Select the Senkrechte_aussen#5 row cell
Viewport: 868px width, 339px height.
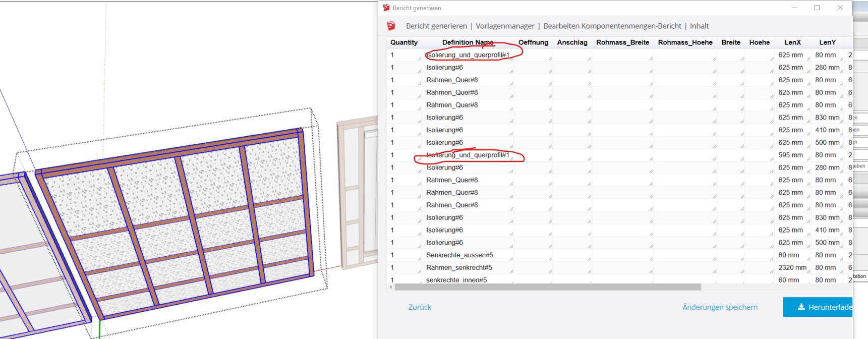(459, 255)
